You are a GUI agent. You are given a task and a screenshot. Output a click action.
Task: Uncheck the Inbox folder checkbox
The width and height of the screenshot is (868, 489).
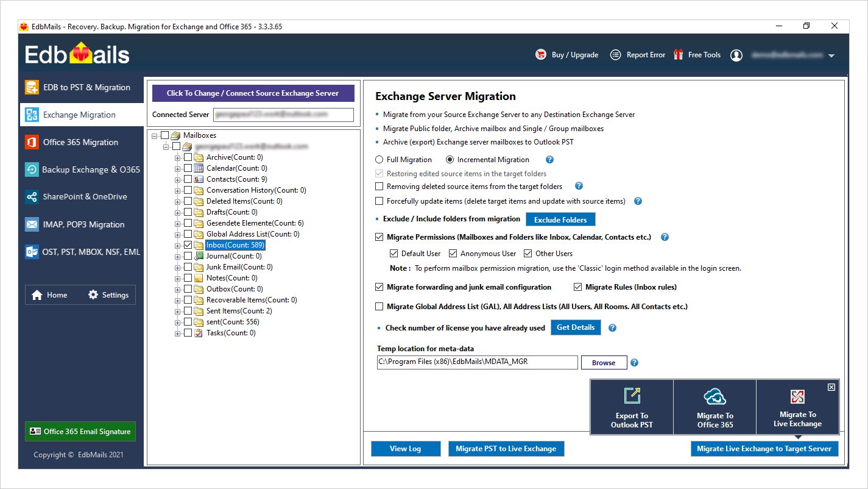pyautogui.click(x=188, y=245)
